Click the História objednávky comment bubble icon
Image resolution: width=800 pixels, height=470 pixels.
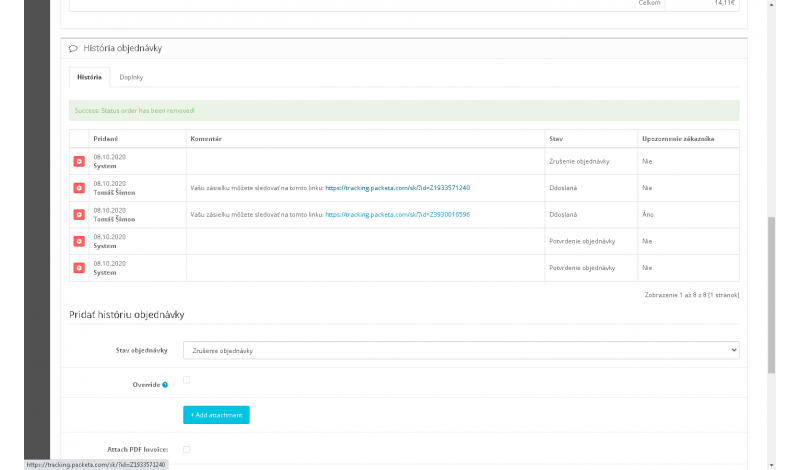coord(73,48)
